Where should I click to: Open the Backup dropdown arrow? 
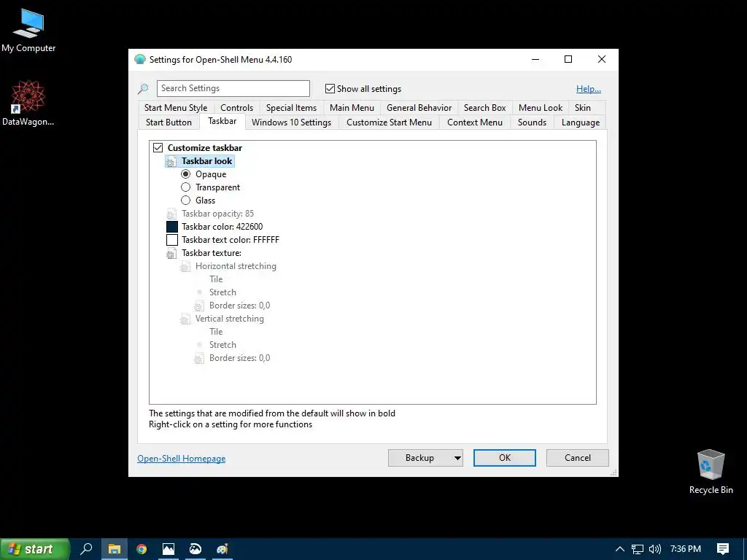(x=457, y=458)
